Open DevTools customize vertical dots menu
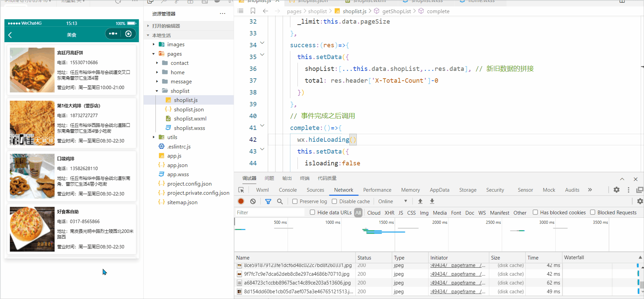This screenshot has height=299, width=644. tap(628, 190)
